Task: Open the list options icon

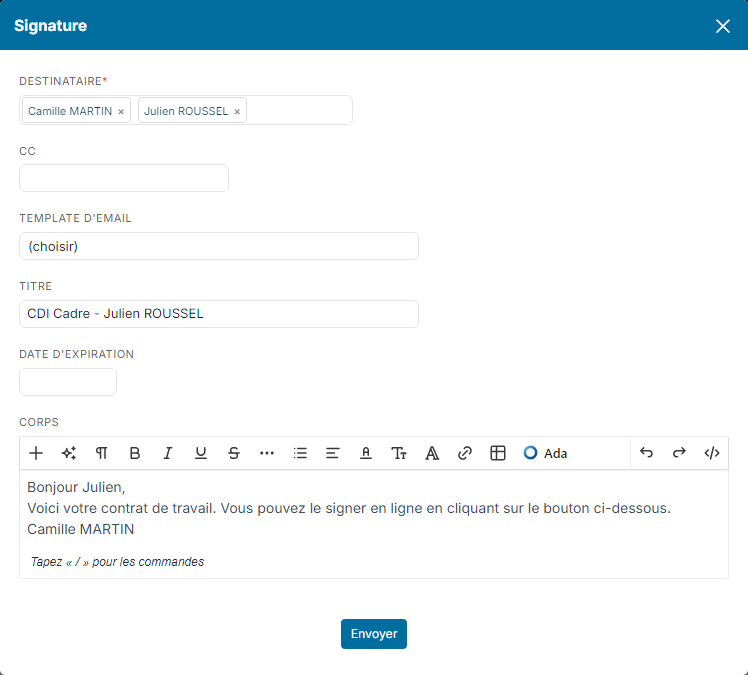Action: click(300, 453)
